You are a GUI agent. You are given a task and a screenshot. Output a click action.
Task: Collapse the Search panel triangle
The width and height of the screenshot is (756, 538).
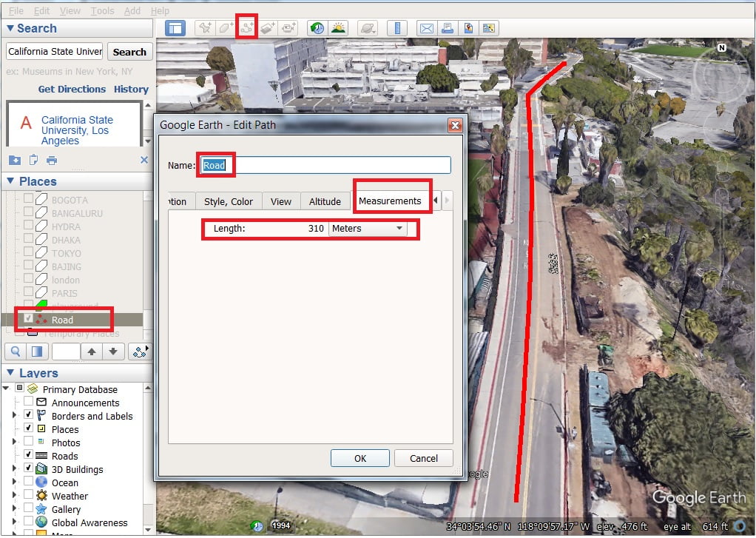tap(10, 28)
